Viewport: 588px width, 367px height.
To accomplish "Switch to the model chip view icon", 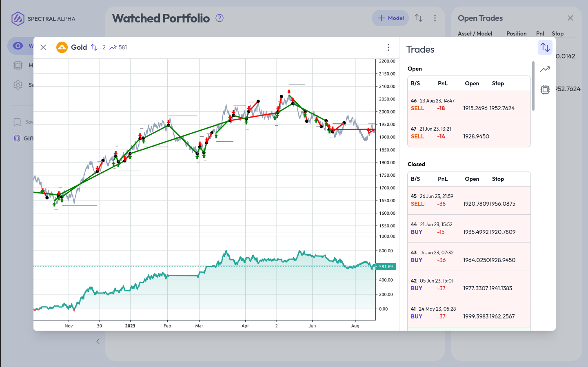I will (545, 90).
